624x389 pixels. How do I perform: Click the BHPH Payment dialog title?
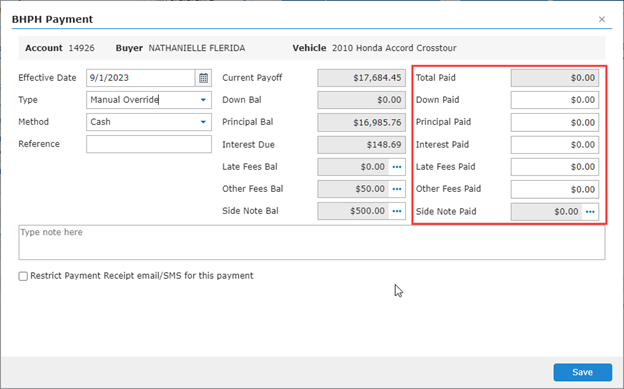(52, 19)
